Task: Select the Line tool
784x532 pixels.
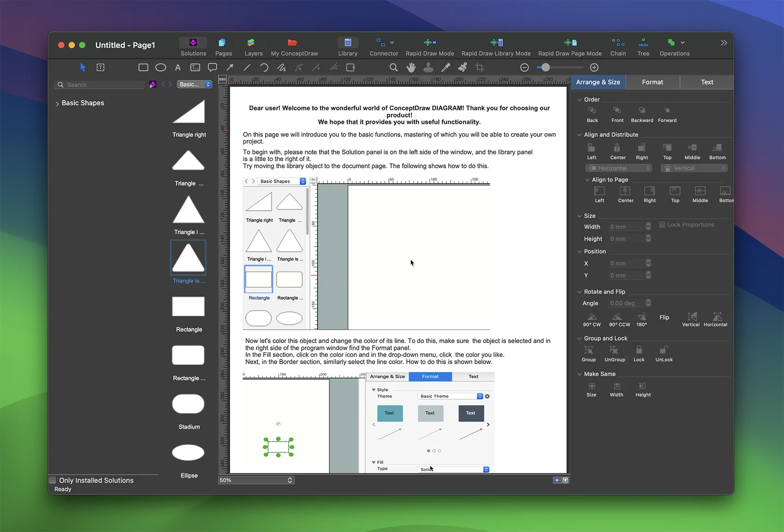Action: coord(247,67)
